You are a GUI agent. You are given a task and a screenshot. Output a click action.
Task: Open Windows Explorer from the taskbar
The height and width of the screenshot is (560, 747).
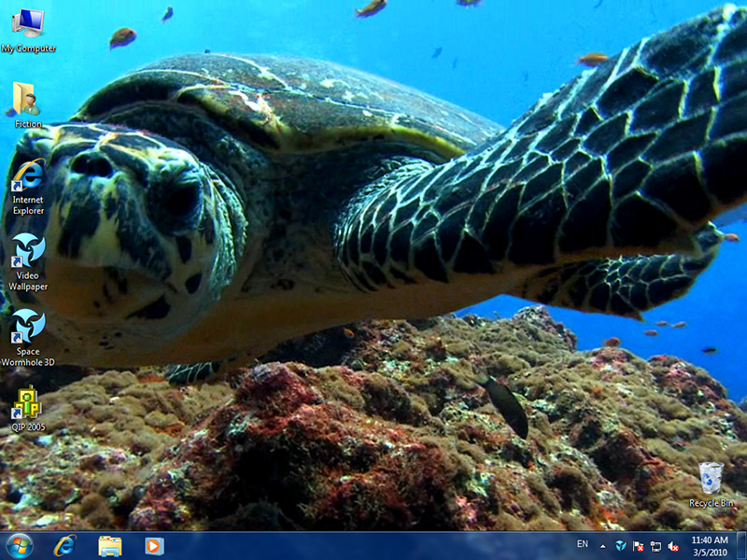[x=110, y=546]
